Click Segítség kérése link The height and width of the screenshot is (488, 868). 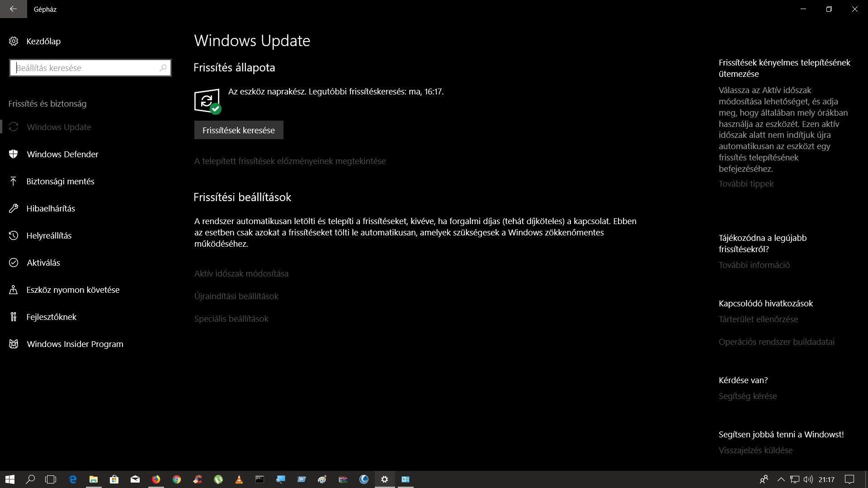tap(748, 396)
